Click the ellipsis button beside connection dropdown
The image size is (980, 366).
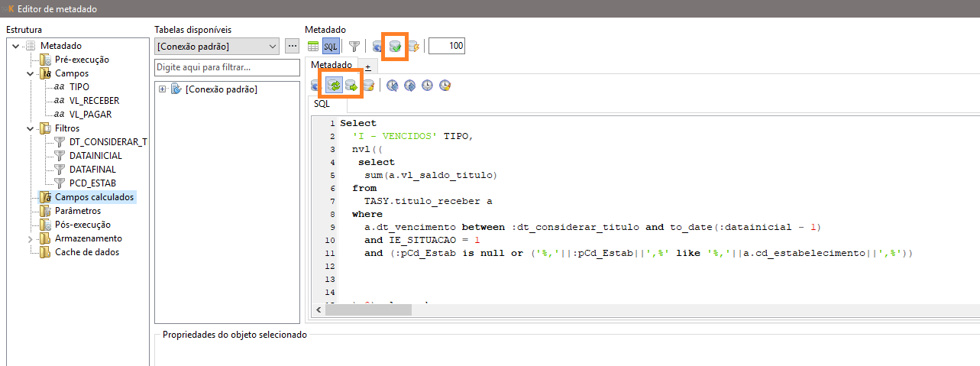pos(291,46)
